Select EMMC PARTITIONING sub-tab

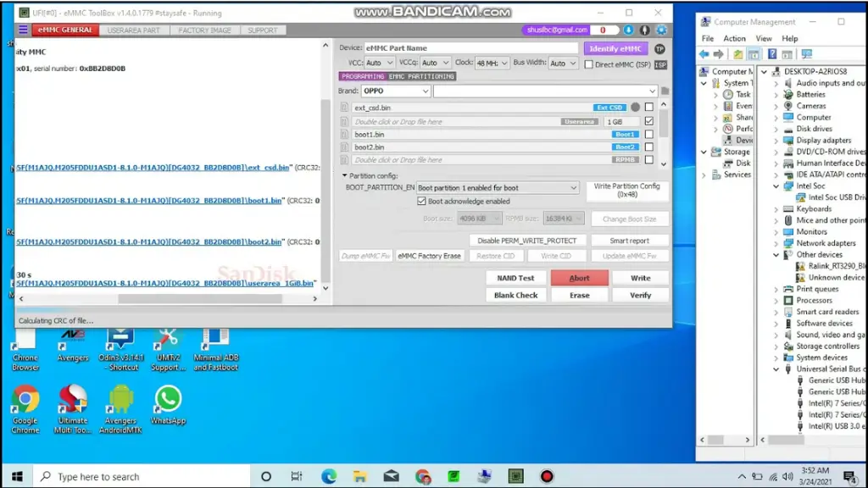coord(422,76)
